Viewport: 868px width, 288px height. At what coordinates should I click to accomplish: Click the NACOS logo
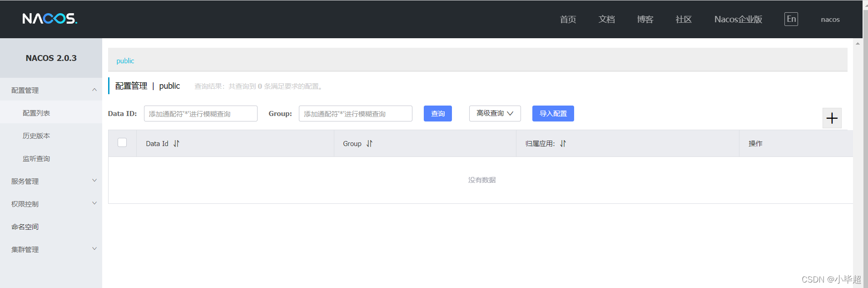(50, 19)
